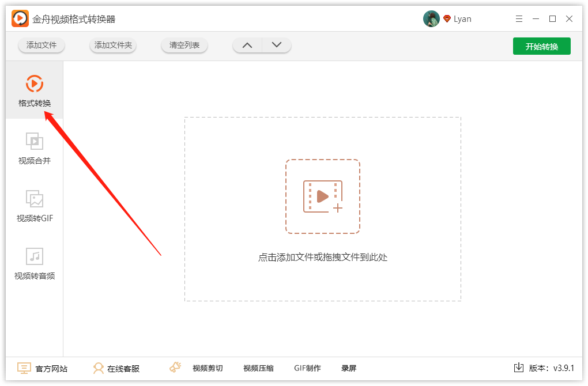Viewport: 588px width, 386px height.
Task: Click the move-down chevron in the toolbar
Action: [x=276, y=45]
